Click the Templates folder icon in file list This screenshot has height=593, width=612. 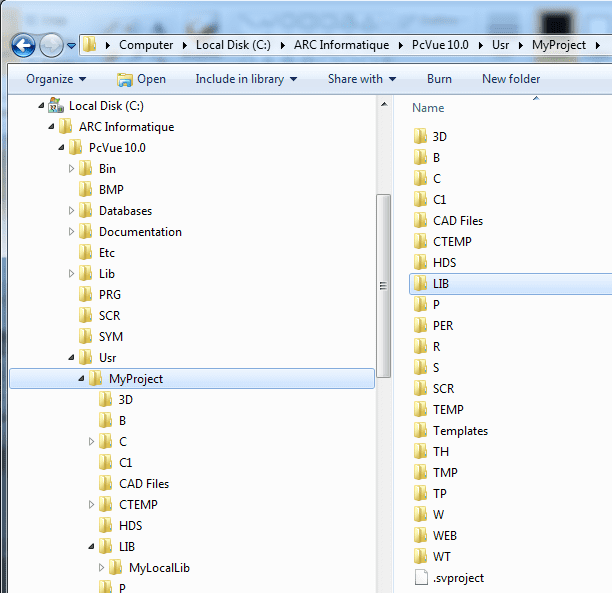point(420,431)
